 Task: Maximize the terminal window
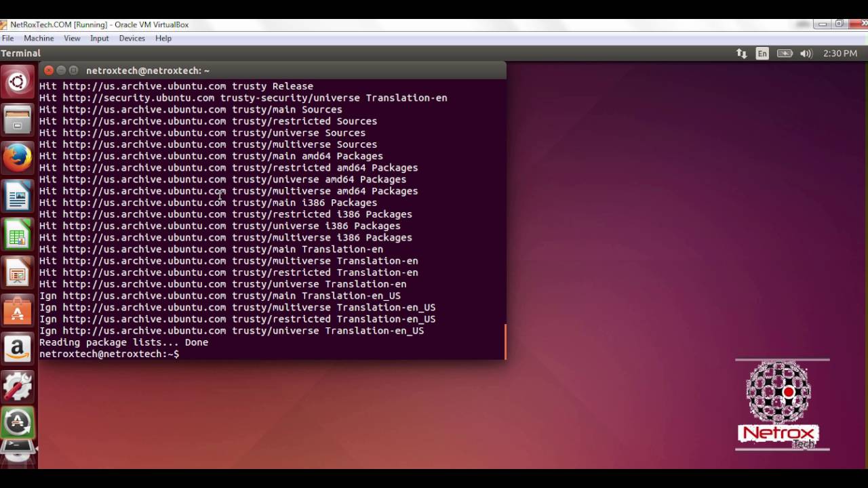point(73,70)
